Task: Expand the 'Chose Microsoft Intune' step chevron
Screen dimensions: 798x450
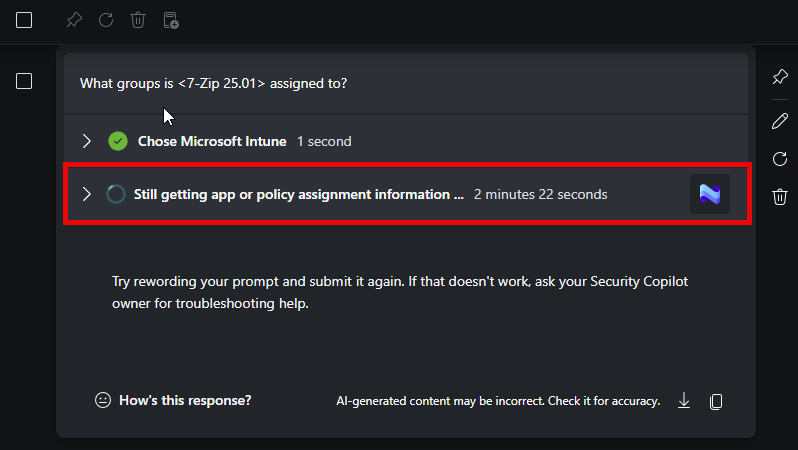Action: tap(87, 141)
